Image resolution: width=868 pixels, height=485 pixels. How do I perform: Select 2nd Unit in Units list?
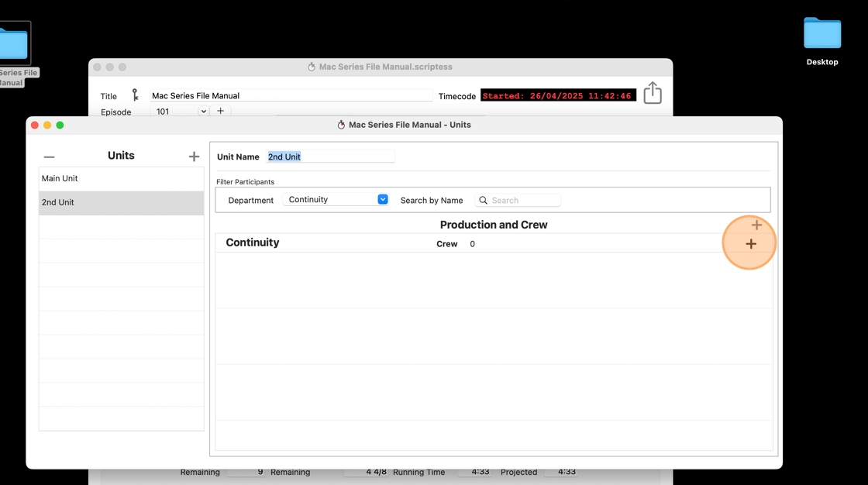[x=121, y=203]
